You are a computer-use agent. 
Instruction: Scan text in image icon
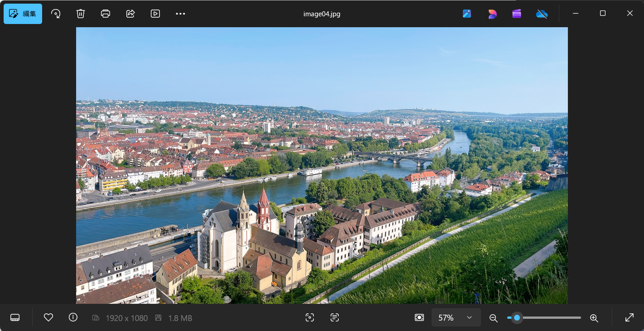click(x=335, y=318)
